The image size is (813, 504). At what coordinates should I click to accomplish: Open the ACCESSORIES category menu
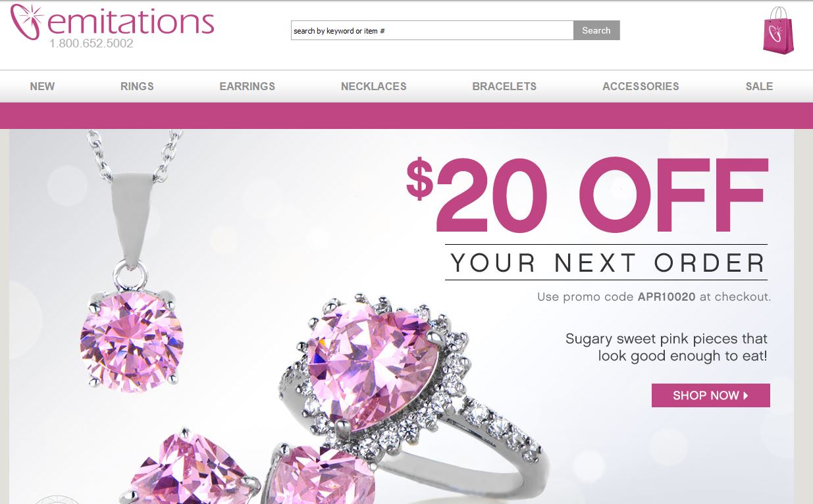coord(641,86)
